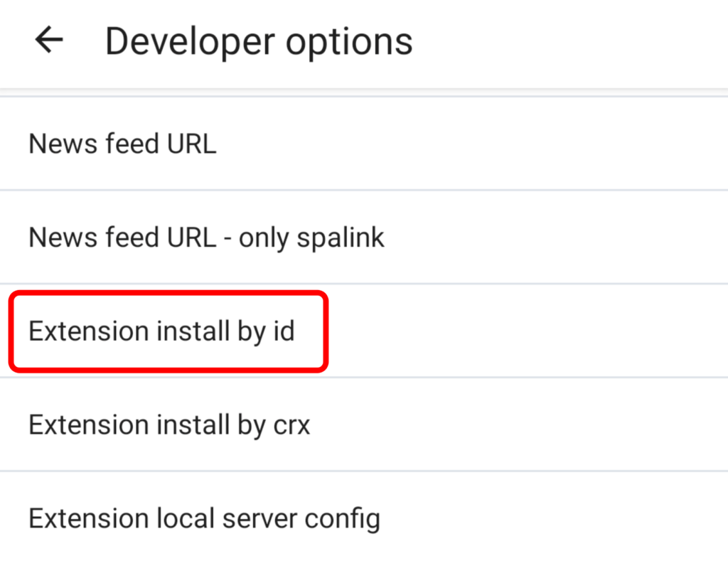Select News feed URL - only spalink
This screenshot has width=728, height=561.
364,237
